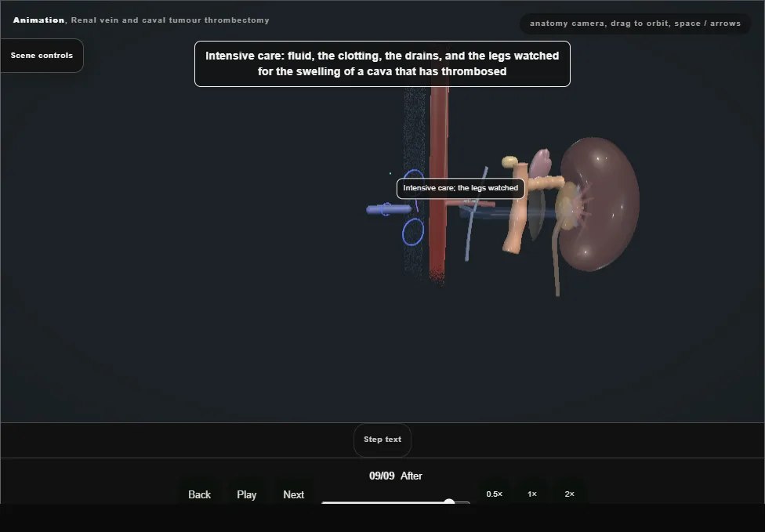Click the '09/09 After' step indicator

[396, 476]
